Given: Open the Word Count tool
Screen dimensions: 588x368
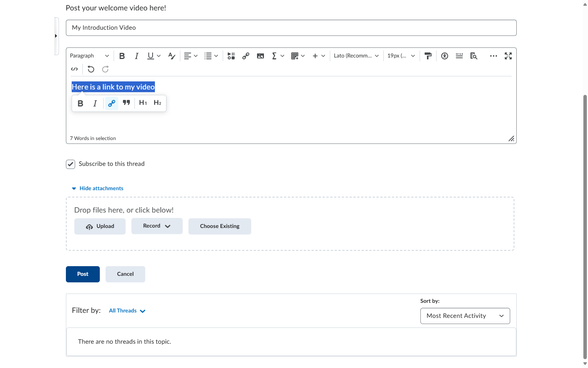Looking at the screenshot, I should tap(459, 56).
